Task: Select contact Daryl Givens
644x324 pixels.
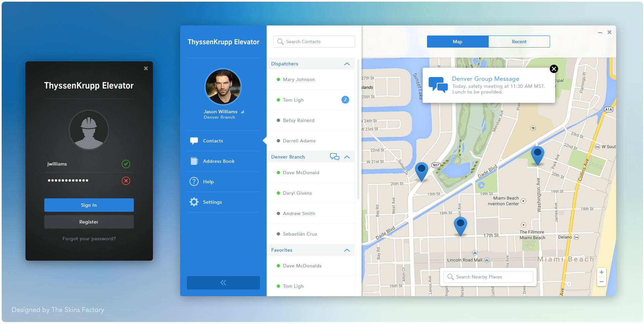Action: 311,193
